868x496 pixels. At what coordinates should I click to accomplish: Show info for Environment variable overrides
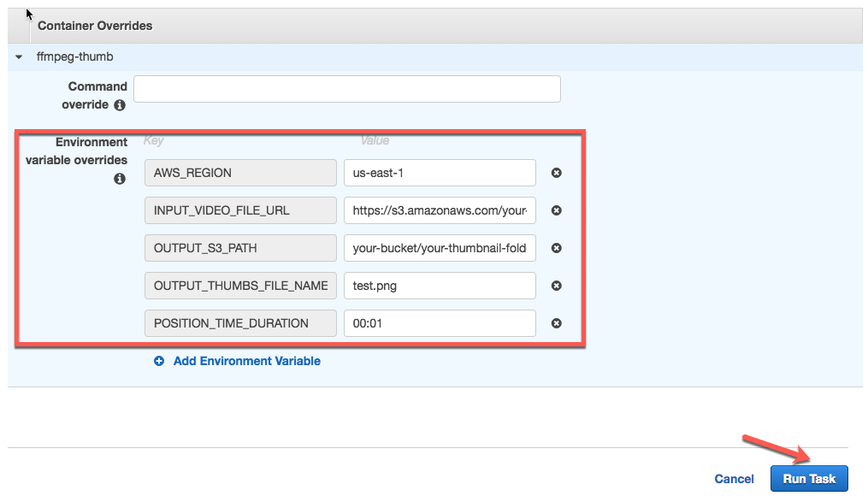click(120, 179)
